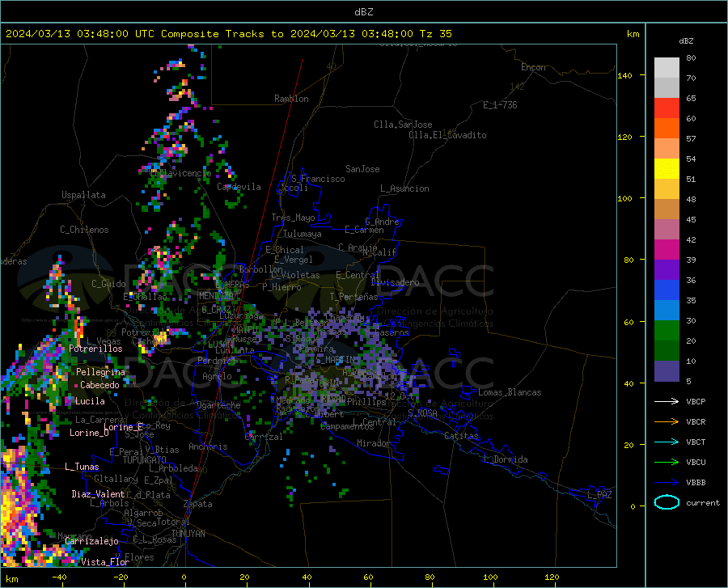Select the dark orange swatch in dBZ scale
The image size is (728, 588).
click(667, 129)
